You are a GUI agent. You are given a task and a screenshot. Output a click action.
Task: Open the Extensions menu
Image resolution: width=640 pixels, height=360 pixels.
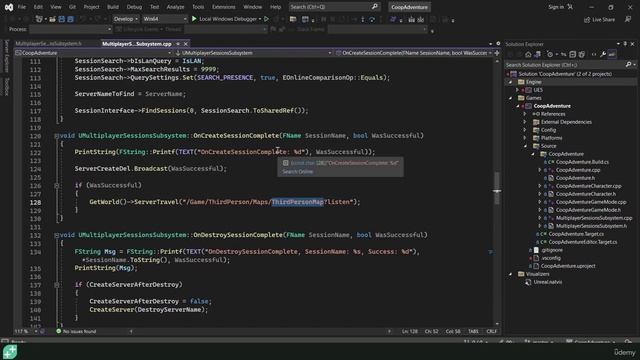pyautogui.click(x=223, y=7)
